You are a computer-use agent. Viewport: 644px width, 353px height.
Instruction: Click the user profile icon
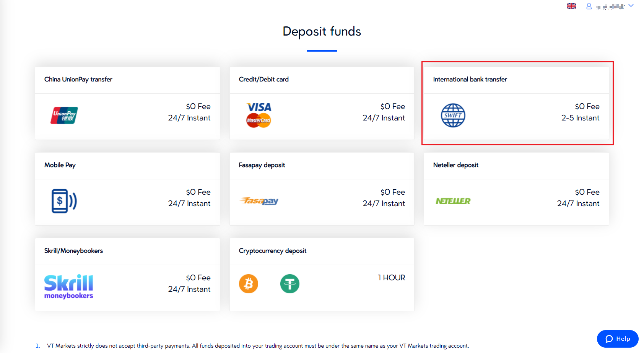coord(589,6)
